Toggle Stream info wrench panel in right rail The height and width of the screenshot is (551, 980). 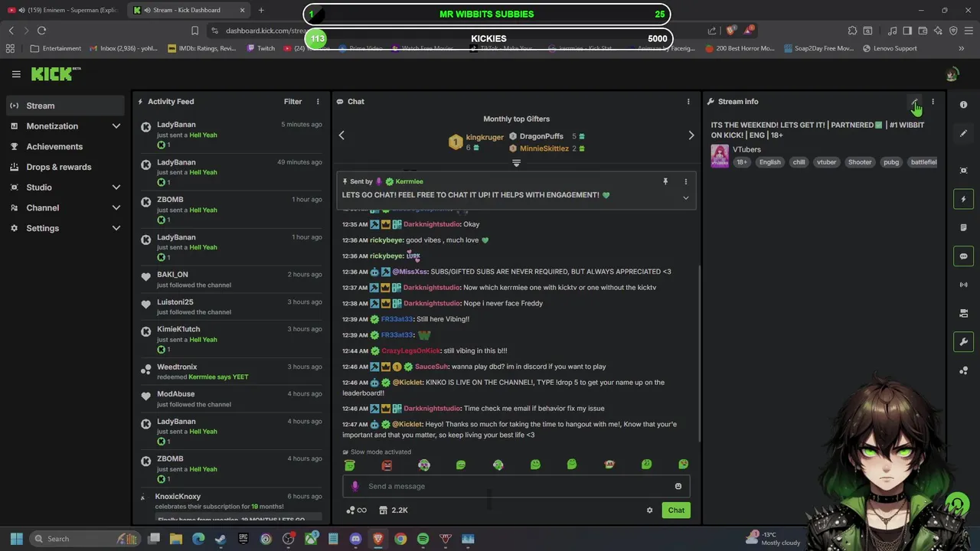click(964, 342)
